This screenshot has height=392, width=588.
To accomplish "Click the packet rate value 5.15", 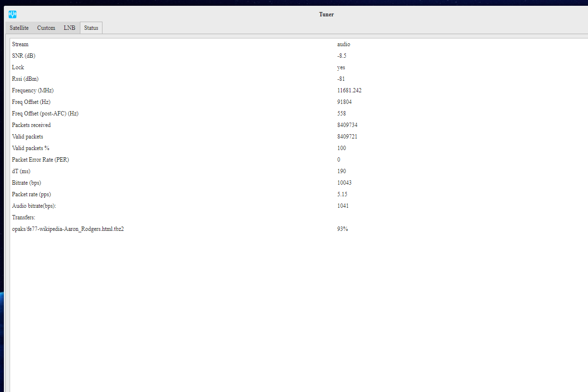I will click(342, 194).
